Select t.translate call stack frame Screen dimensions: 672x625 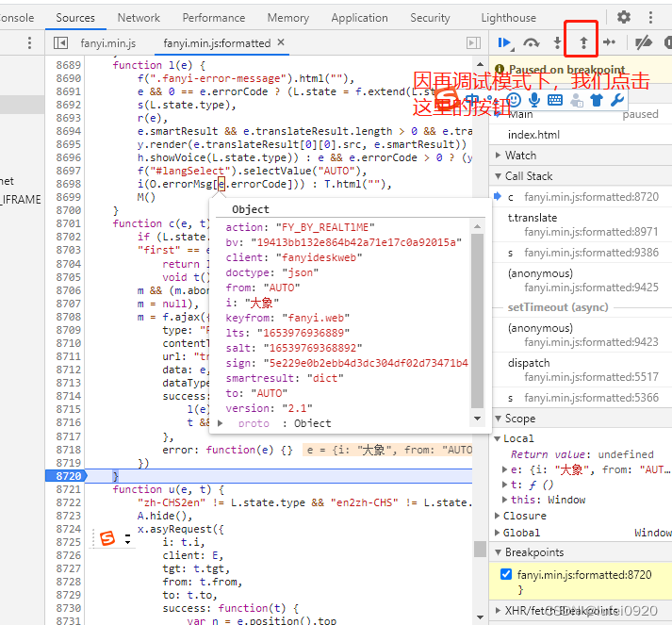[582, 224]
